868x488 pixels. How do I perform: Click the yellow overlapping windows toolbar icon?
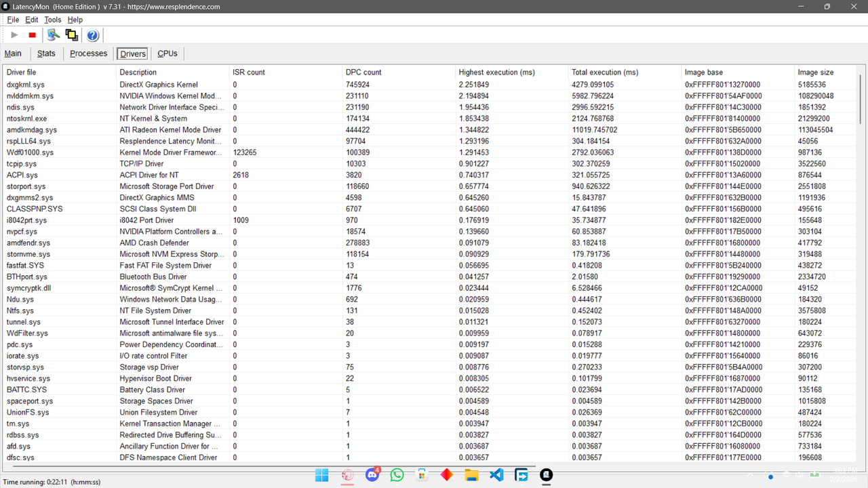click(x=71, y=35)
